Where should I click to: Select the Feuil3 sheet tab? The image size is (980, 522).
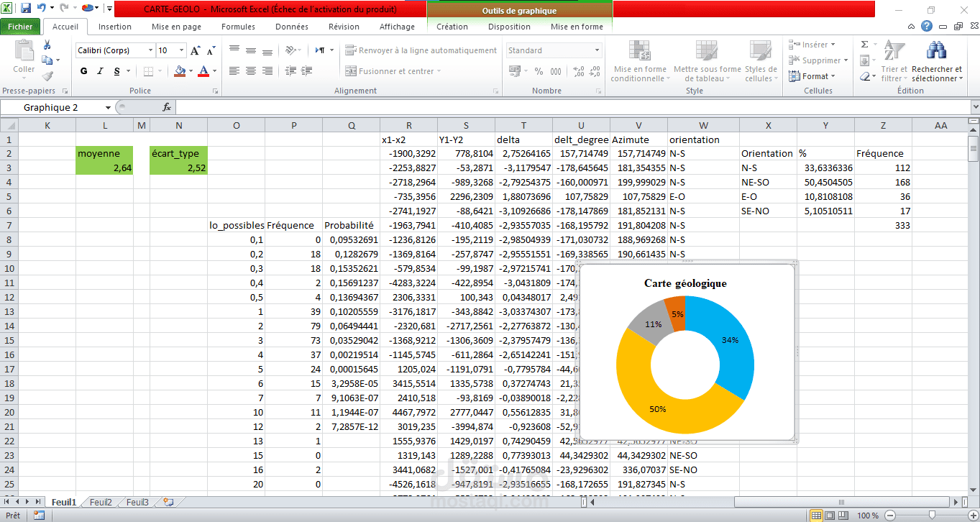(x=138, y=503)
